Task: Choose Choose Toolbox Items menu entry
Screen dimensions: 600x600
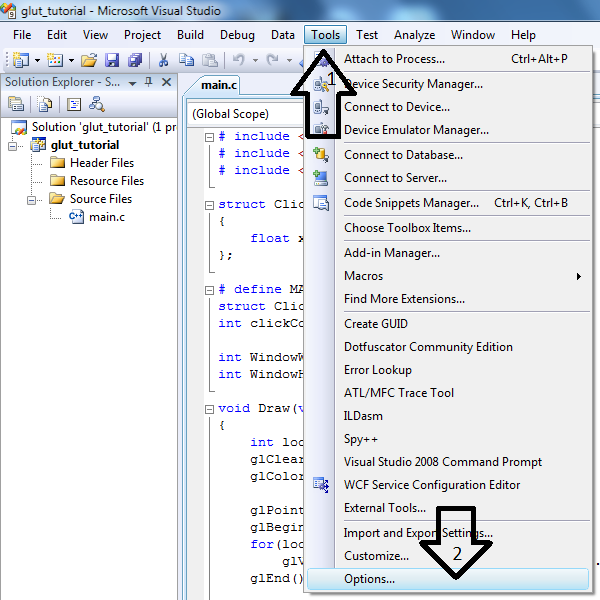Action: point(448,228)
